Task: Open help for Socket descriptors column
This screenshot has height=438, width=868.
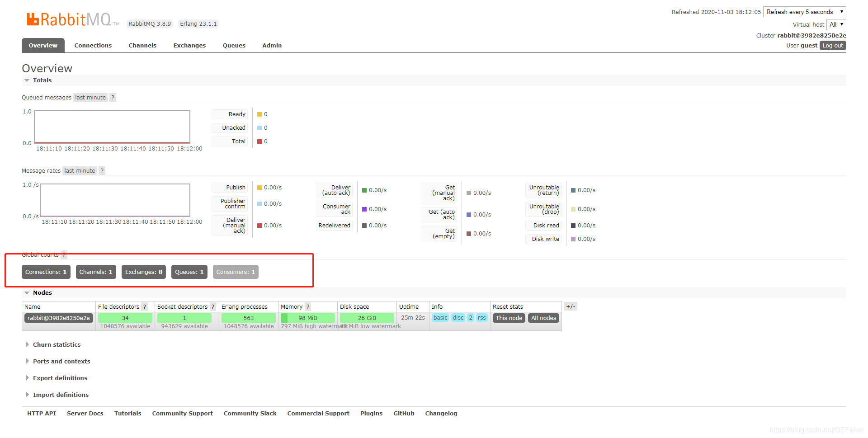Action: click(213, 306)
